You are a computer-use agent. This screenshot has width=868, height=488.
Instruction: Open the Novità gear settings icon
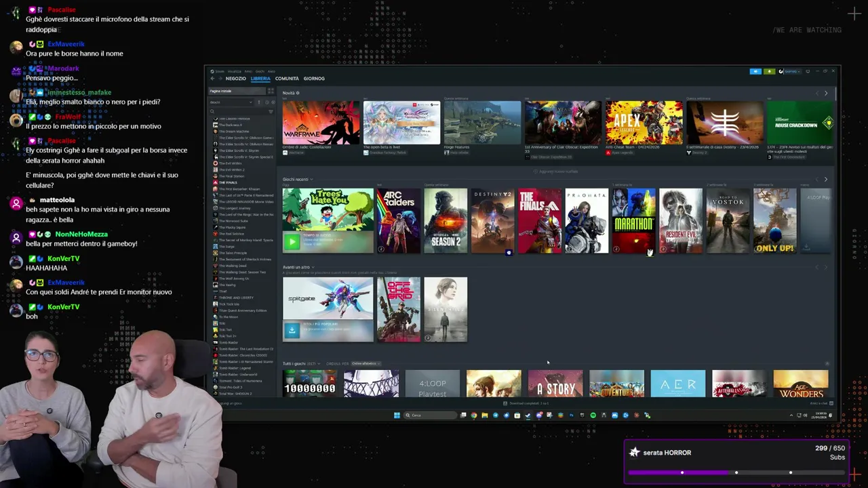coord(298,93)
